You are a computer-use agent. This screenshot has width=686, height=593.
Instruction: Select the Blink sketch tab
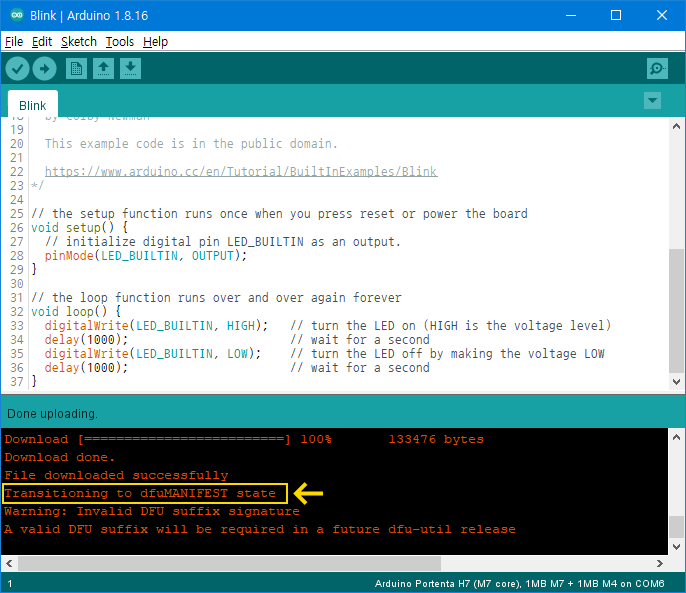(x=33, y=104)
